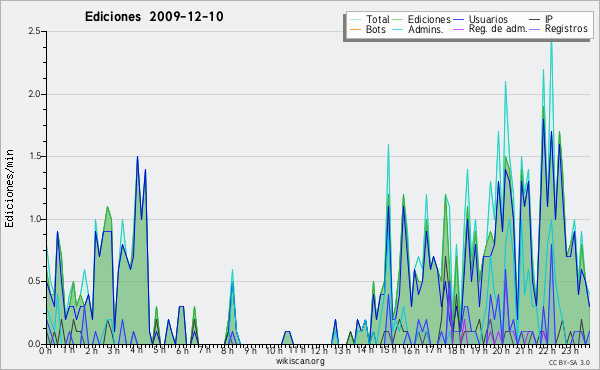This screenshot has height=370, width=600.
Task: Click the 'Reg. de adm.' legend label
Action: [498, 29]
